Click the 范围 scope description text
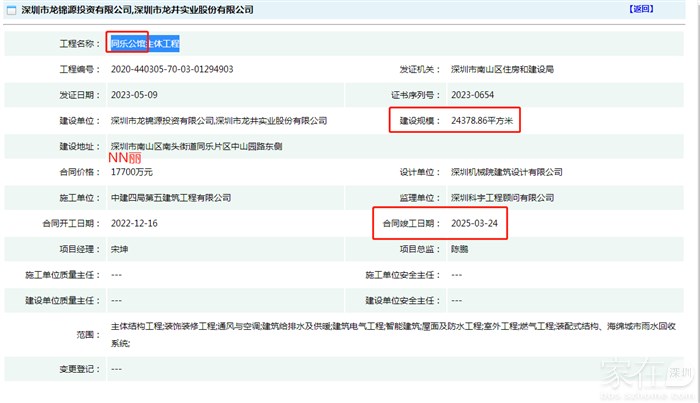The width and height of the screenshot is (700, 403). (380, 326)
